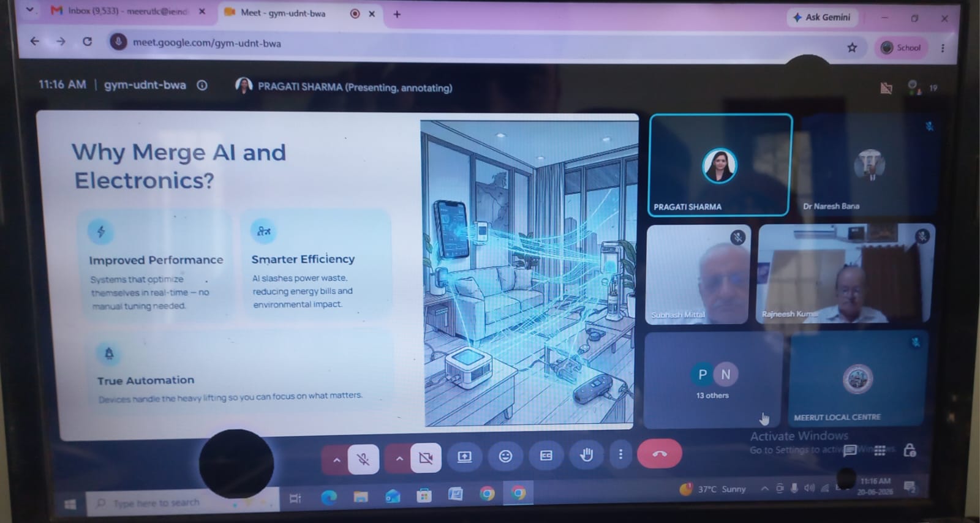Click the Present screen button
Image resolution: width=980 pixels, height=523 pixels.
464,457
